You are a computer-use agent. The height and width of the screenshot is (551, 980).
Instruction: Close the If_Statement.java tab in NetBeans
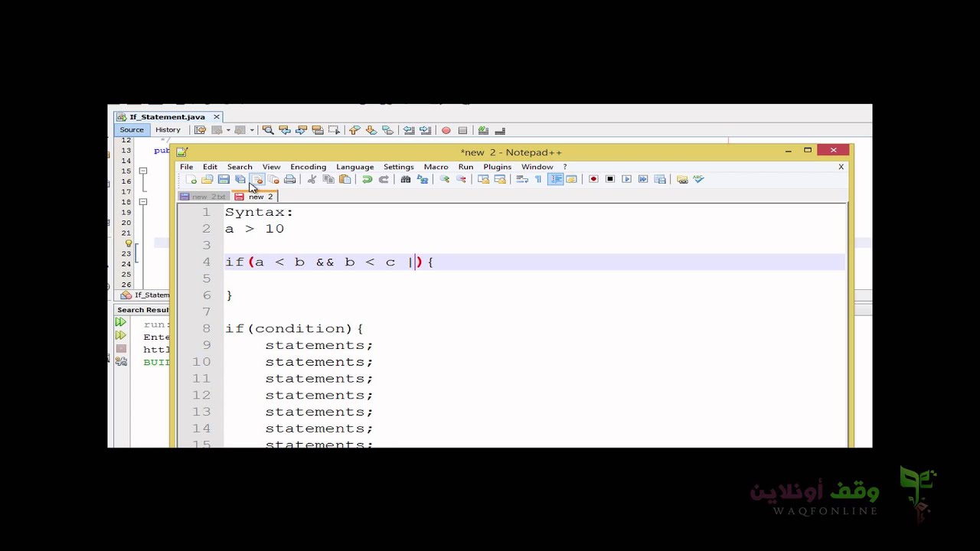pyautogui.click(x=217, y=117)
